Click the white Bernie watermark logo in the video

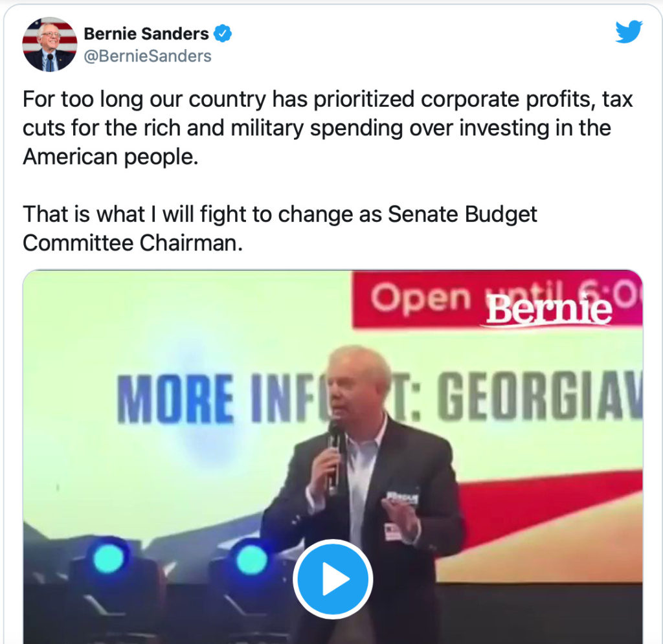(549, 310)
